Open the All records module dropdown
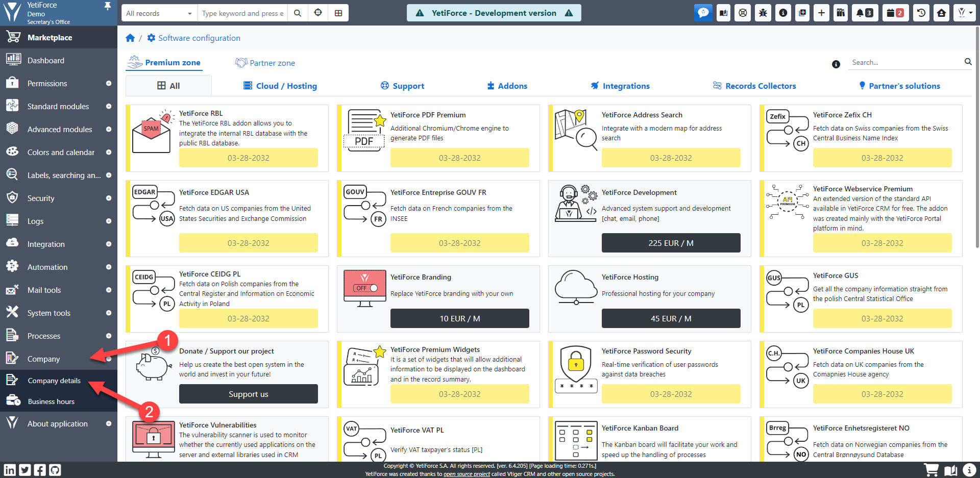 click(159, 13)
